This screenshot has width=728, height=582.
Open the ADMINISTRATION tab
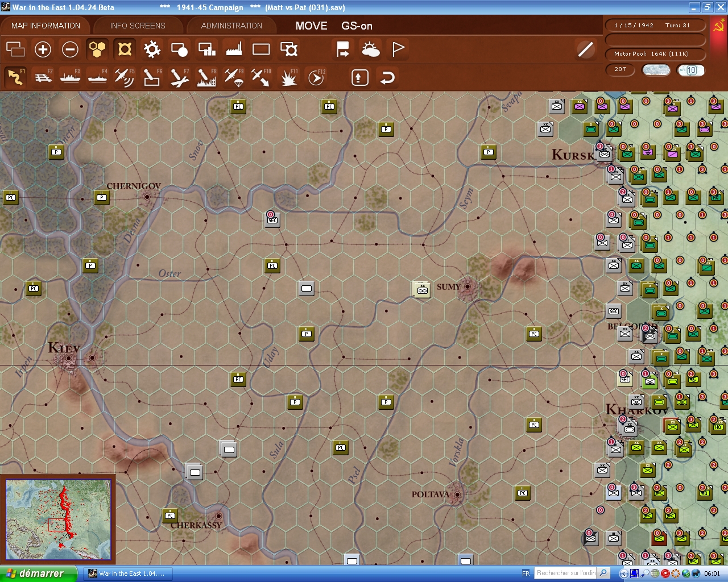pos(231,26)
